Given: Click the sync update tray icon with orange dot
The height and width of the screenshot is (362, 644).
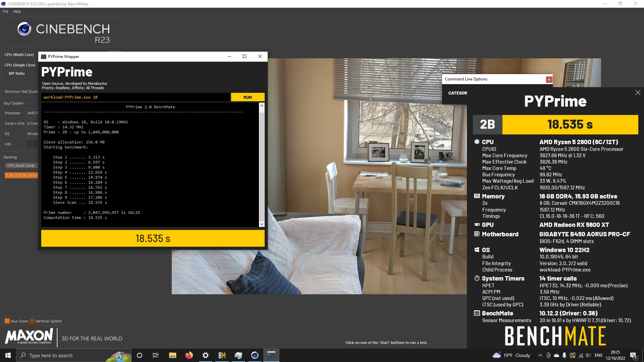Looking at the screenshot, I should (573, 355).
